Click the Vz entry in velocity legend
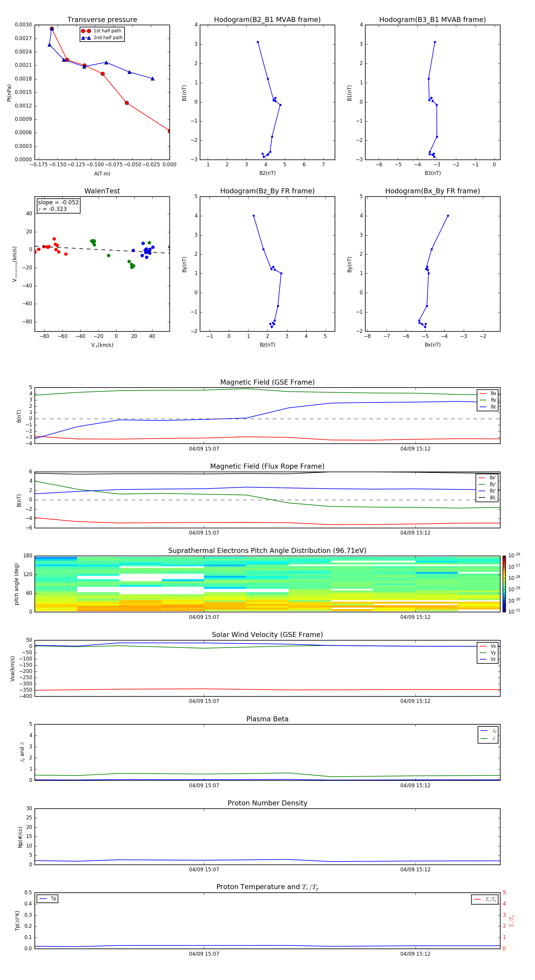Screen dimensions: 535x980 (488, 659)
